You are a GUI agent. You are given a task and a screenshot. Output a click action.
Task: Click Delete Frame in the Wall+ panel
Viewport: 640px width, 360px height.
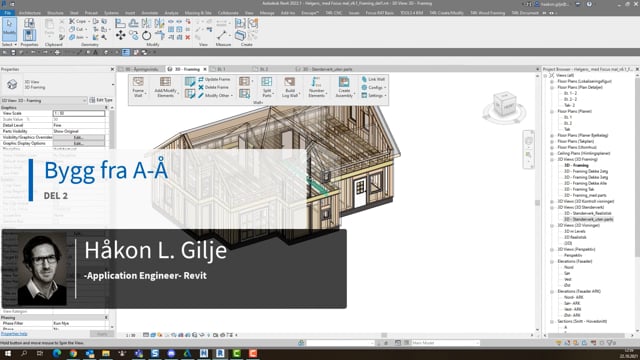point(213,87)
